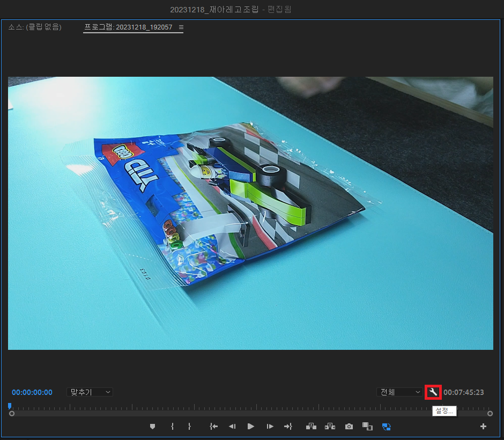Screen dimensions: 504x440
Task: Select the 프로그램: 20231218_192057 tab
Action: (128, 27)
